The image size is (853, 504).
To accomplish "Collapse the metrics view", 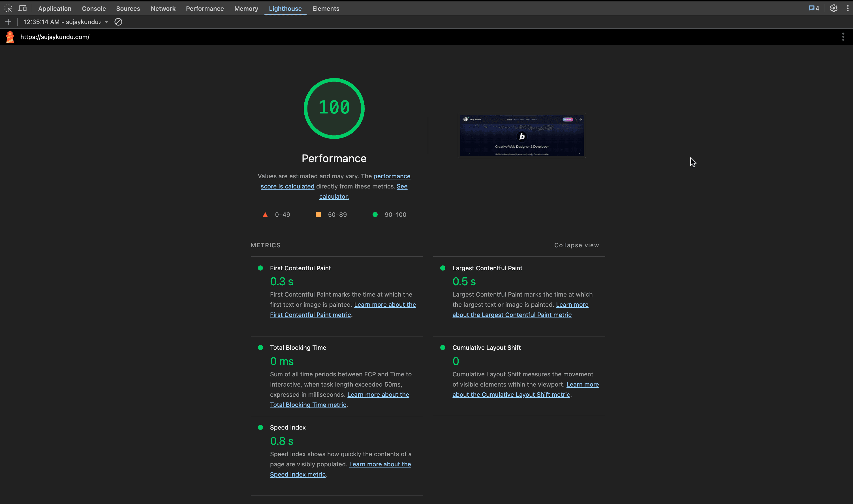I will tap(576, 245).
